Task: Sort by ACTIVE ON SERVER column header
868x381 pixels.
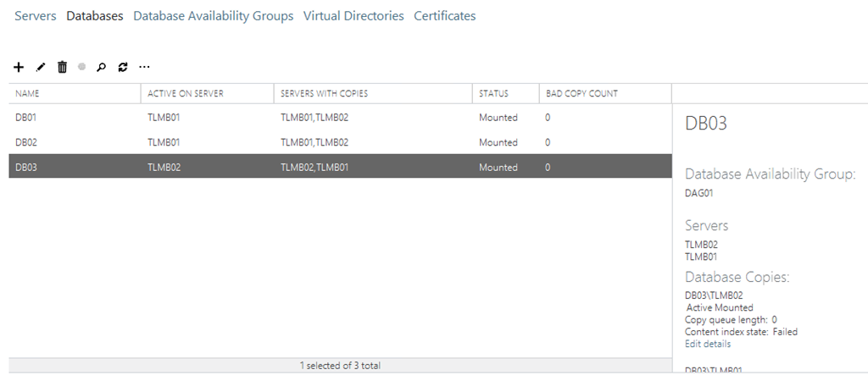Action: point(208,93)
